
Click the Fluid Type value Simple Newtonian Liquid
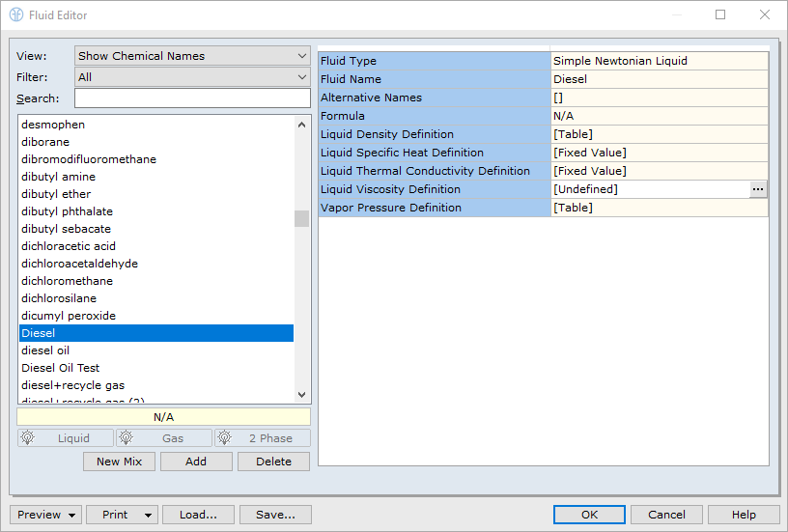point(660,61)
